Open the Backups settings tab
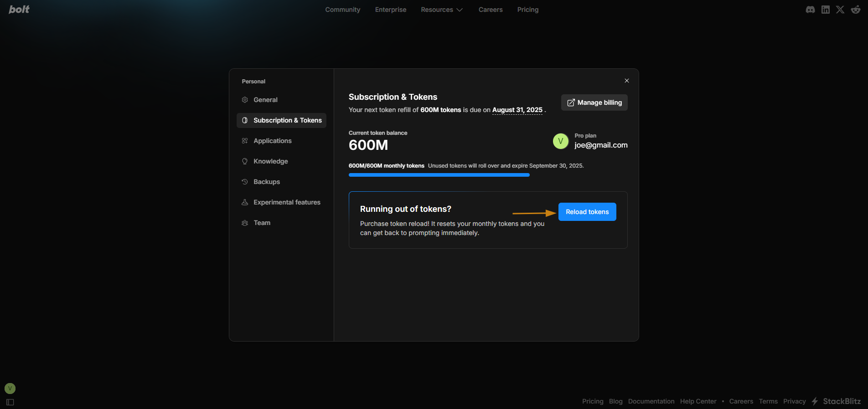 (x=281, y=182)
